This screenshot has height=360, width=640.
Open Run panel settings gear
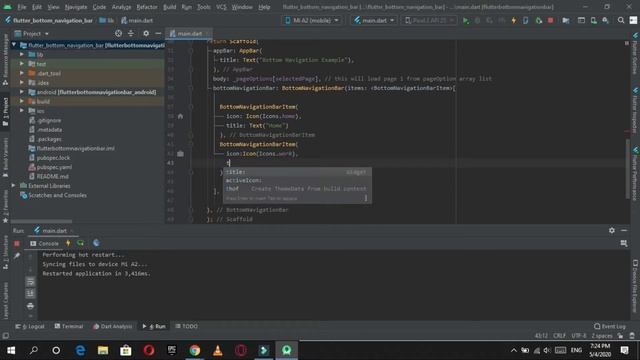coord(611,231)
